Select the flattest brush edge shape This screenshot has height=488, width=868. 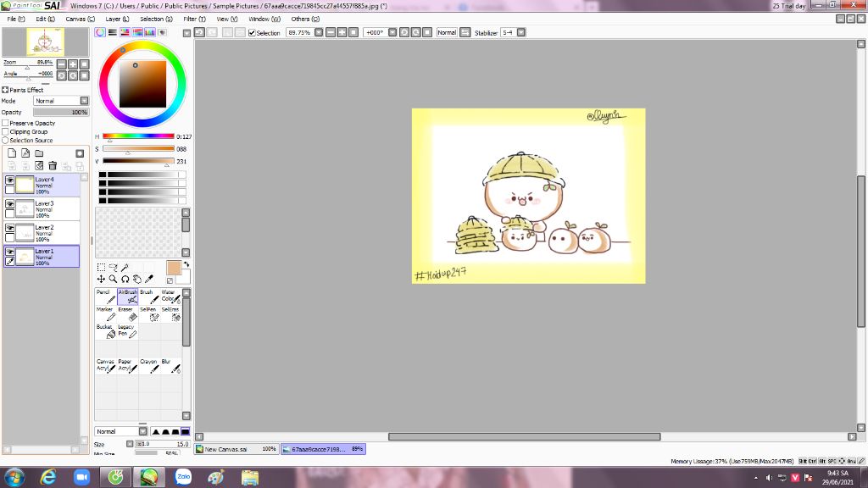185,431
